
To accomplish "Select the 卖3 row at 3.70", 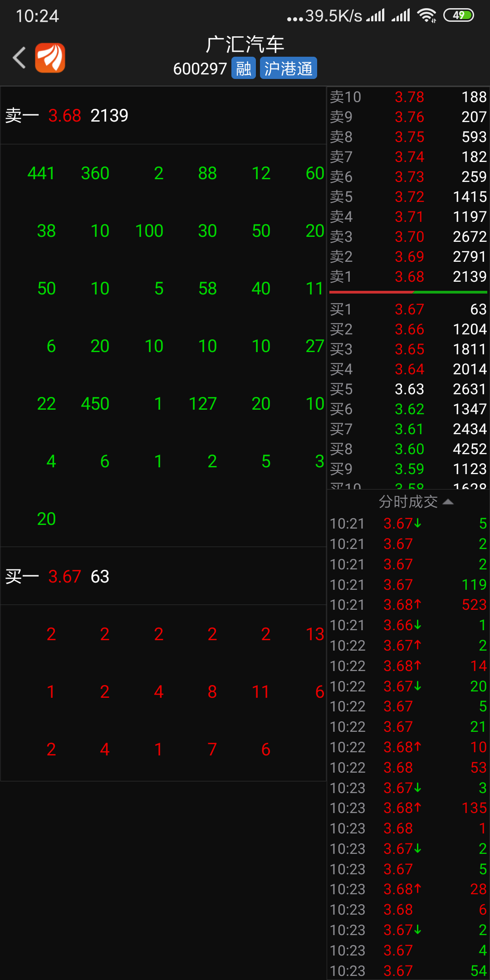I will pyautogui.click(x=408, y=237).
